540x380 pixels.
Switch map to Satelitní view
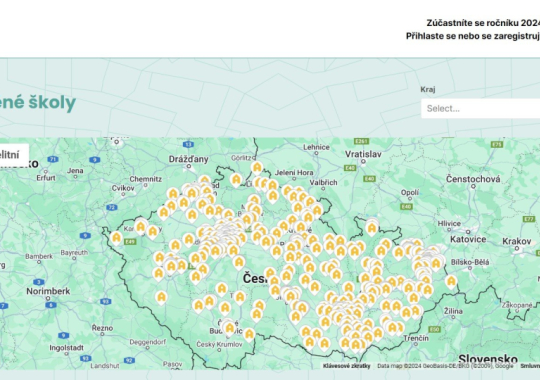[10, 155]
